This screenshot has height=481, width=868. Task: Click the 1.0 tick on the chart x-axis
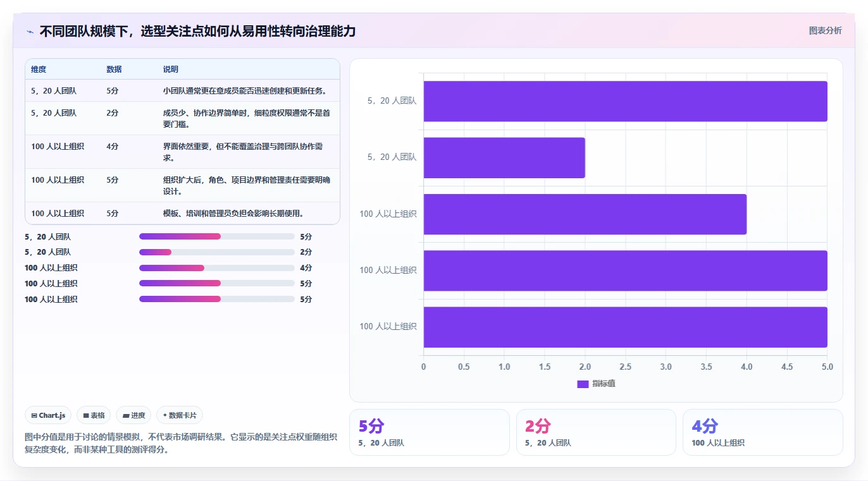pyautogui.click(x=504, y=367)
